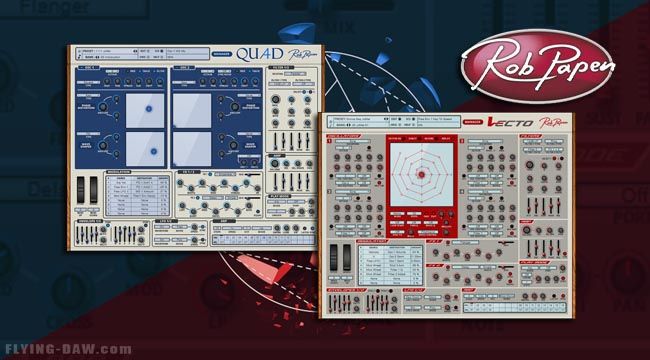The height and width of the screenshot is (360, 650).
Task: Click the Quad arpeggiator step grid
Action: (264, 239)
